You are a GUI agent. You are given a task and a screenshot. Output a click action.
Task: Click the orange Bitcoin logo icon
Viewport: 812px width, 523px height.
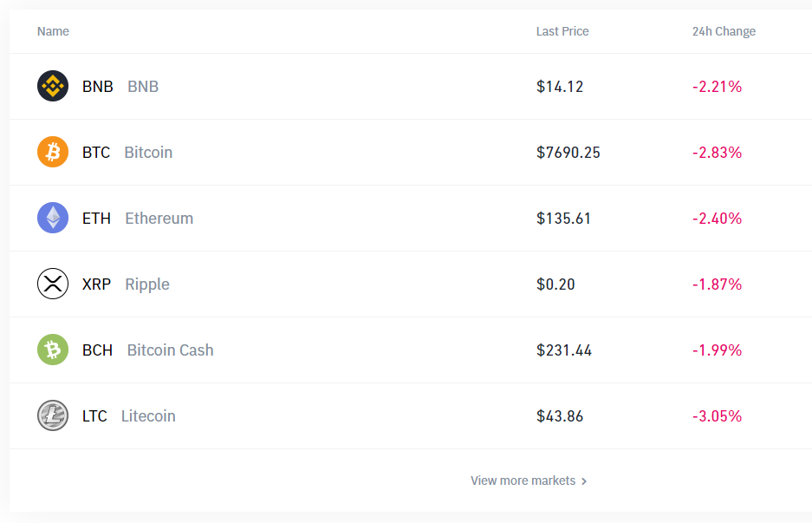click(x=53, y=152)
